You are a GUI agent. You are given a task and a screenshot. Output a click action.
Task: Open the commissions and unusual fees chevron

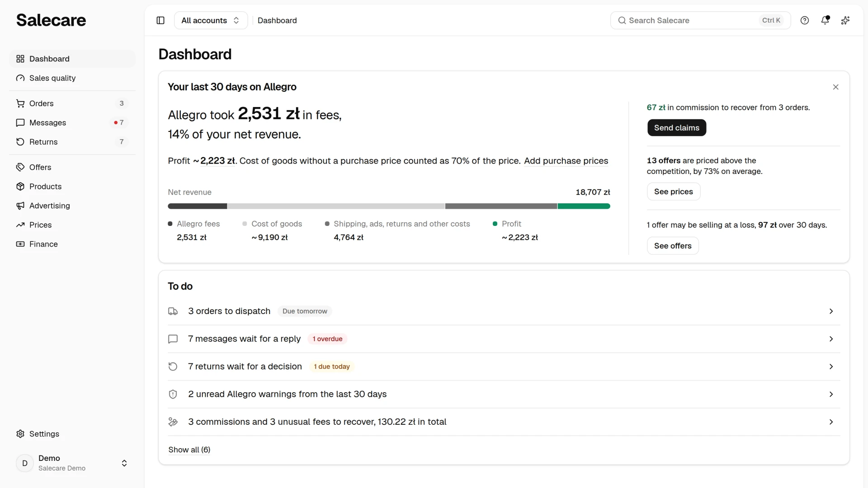coord(831,422)
